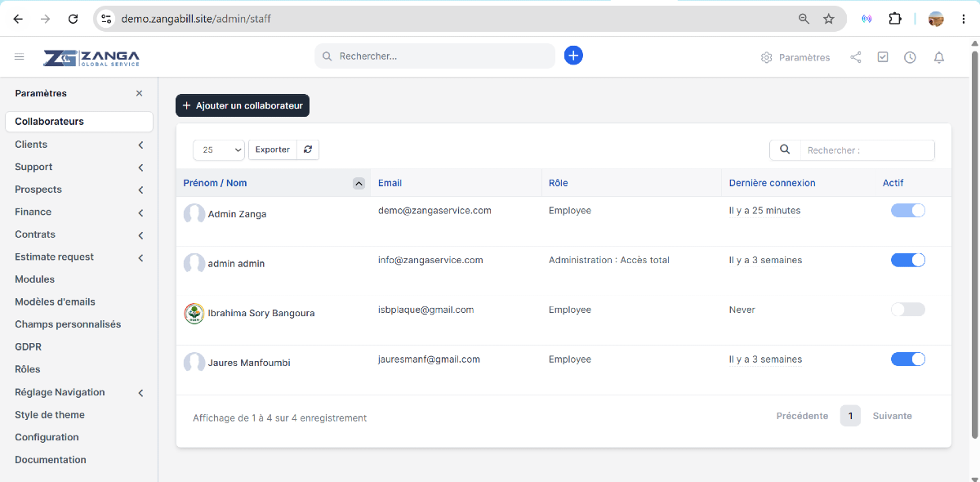Expand the Estimate request section

click(x=140, y=257)
